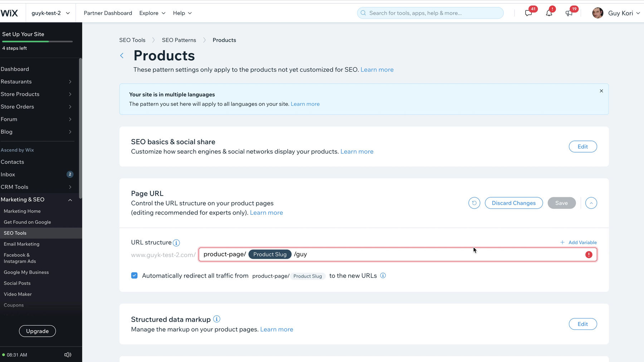The height and width of the screenshot is (362, 644).
Task: Open the announcements megaphone icon
Action: click(569, 13)
